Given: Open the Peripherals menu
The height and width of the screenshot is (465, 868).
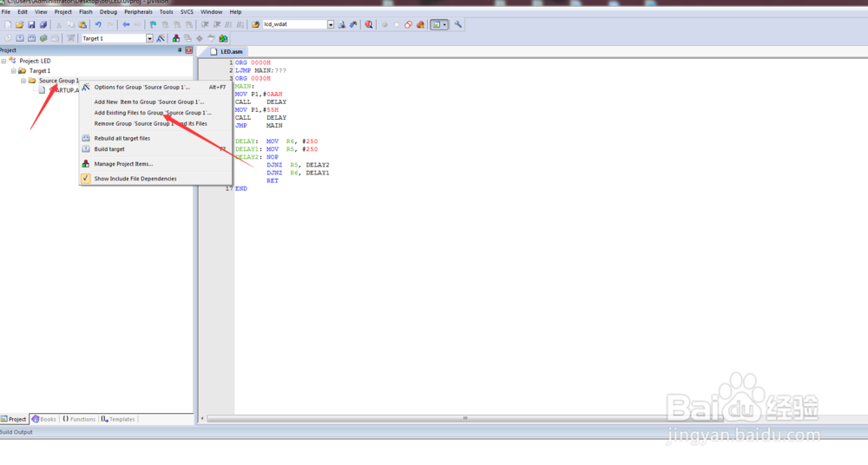Looking at the screenshot, I should click(138, 11).
